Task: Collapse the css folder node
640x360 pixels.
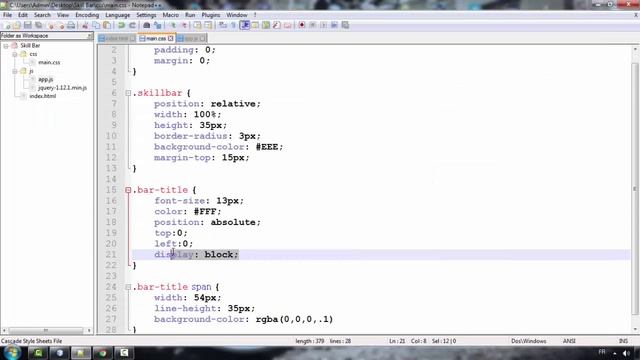Action: (x=15, y=54)
